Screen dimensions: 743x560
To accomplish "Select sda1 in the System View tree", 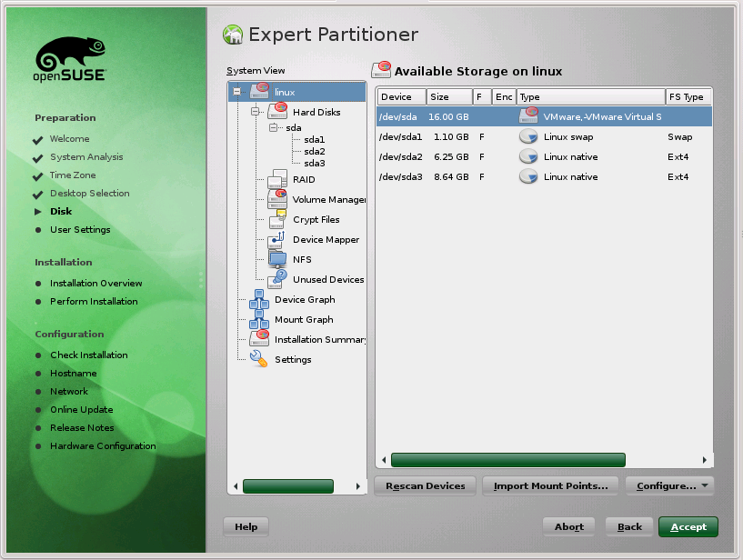I will [314, 139].
